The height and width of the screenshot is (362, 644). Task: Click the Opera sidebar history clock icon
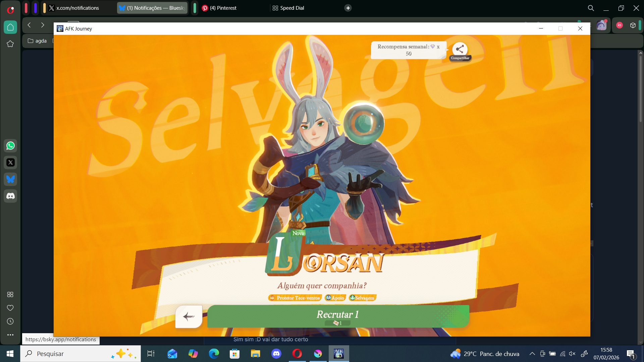point(10,321)
